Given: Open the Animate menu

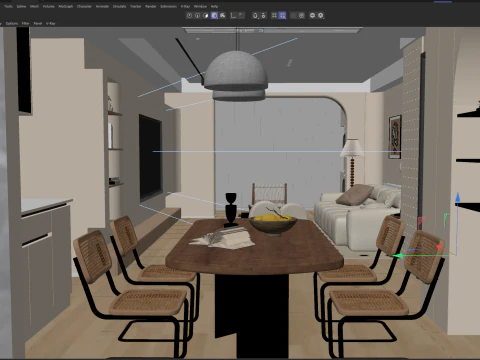Looking at the screenshot, I should (102, 6).
